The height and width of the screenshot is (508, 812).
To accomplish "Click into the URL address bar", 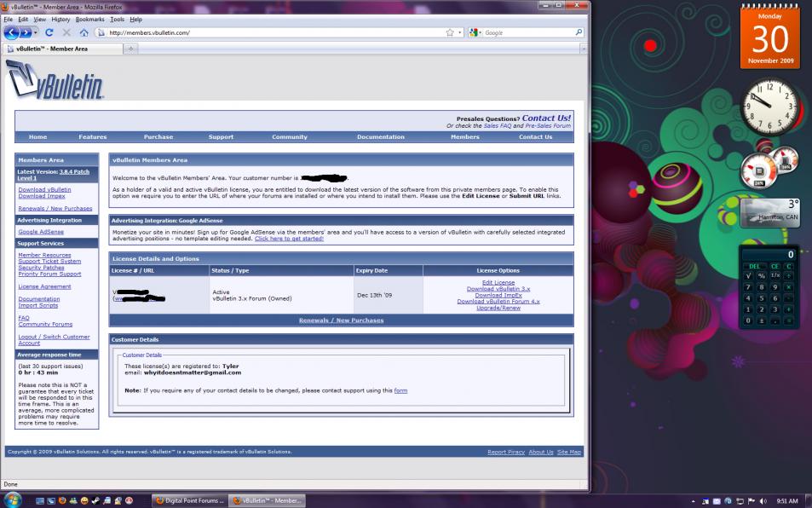I will [273, 32].
